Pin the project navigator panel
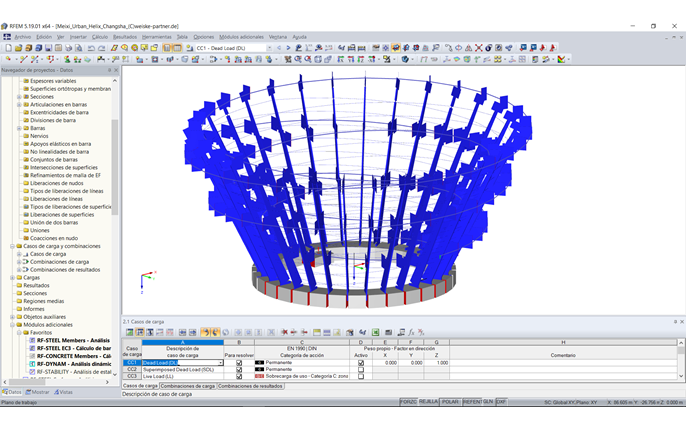This screenshot has width=686, height=429. (x=109, y=70)
